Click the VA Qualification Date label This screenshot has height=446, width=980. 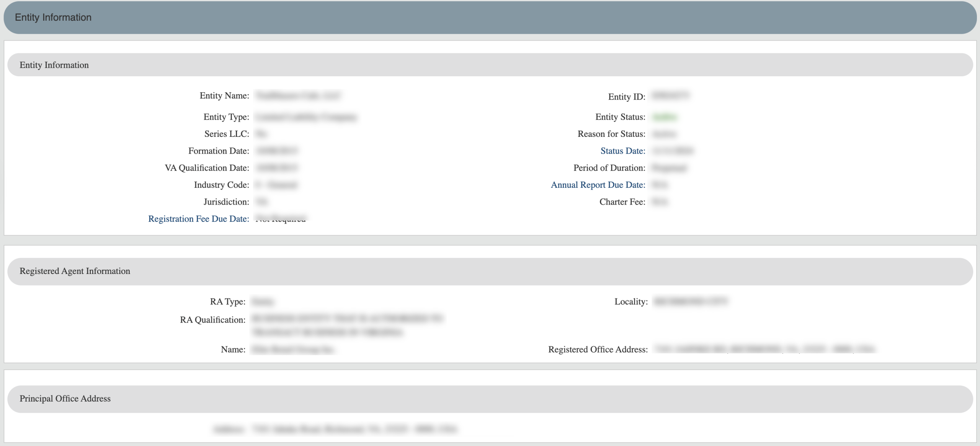(207, 168)
